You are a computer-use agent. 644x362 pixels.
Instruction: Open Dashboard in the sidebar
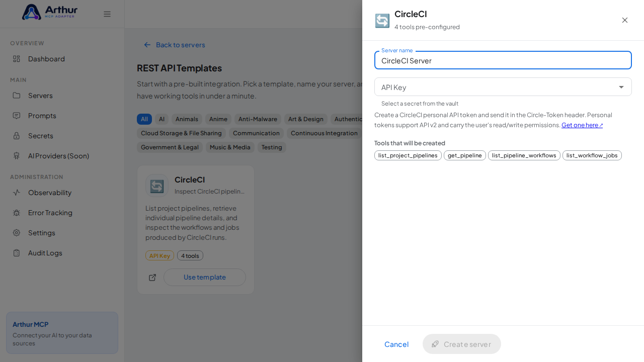[62, 59]
